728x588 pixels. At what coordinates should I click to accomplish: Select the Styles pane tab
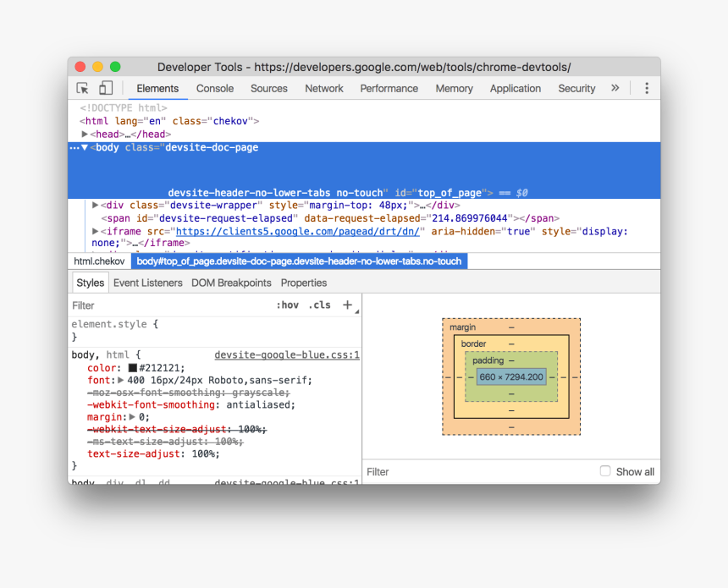[90, 283]
